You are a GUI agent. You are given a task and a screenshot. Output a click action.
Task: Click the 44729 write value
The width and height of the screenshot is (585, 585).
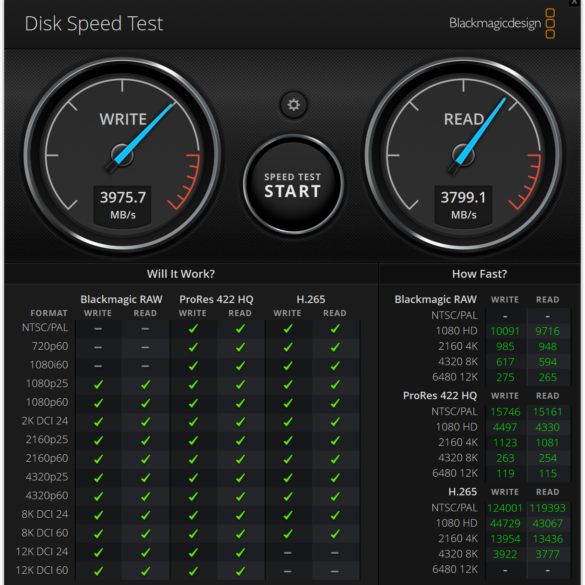coord(505,523)
